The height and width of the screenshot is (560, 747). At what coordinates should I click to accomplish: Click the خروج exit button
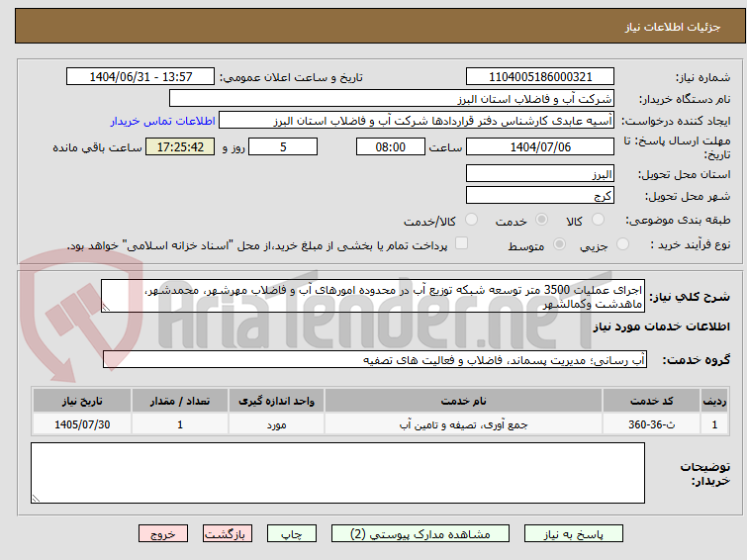[163, 534]
